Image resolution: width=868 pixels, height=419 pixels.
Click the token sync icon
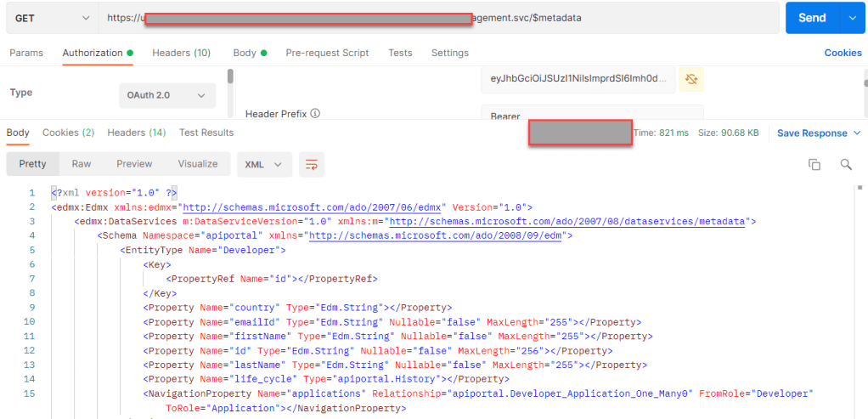tap(692, 79)
